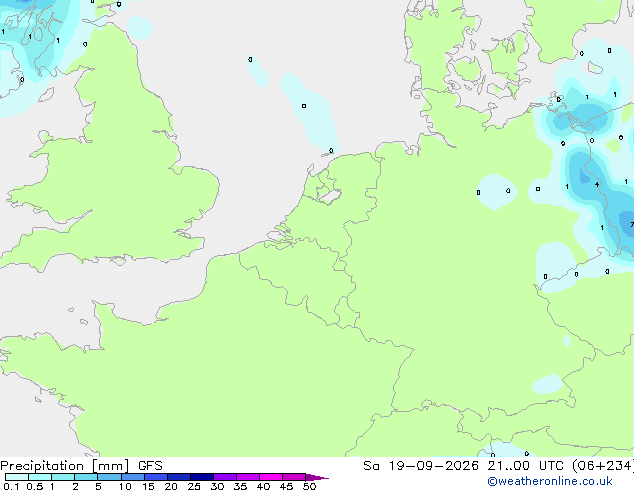This screenshot has height=490, width=634.
Task: Choose the purple 30 mm legend swatch
Action: [x=224, y=477]
